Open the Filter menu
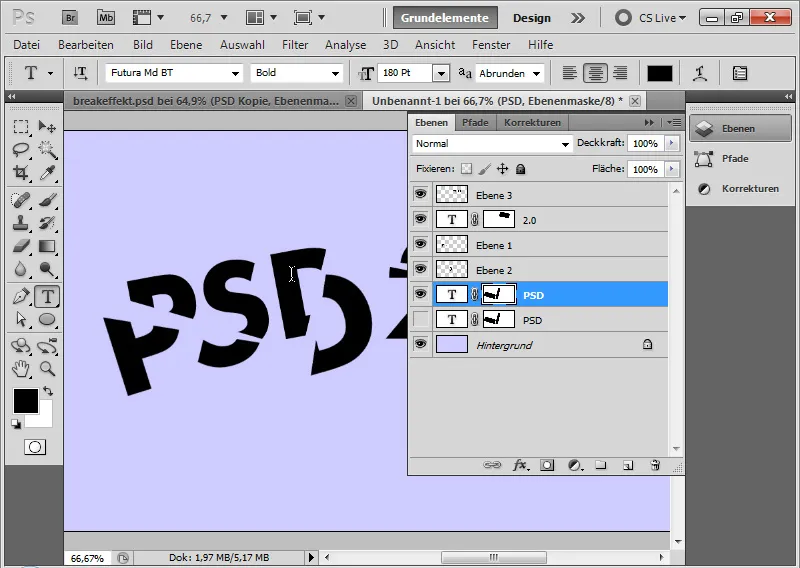The width and height of the screenshot is (800, 568). coord(295,45)
